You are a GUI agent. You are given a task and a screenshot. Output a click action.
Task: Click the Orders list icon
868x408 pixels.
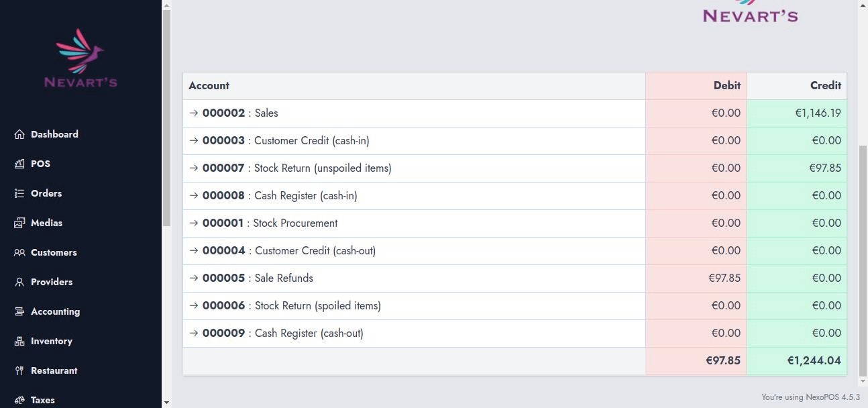click(x=19, y=193)
